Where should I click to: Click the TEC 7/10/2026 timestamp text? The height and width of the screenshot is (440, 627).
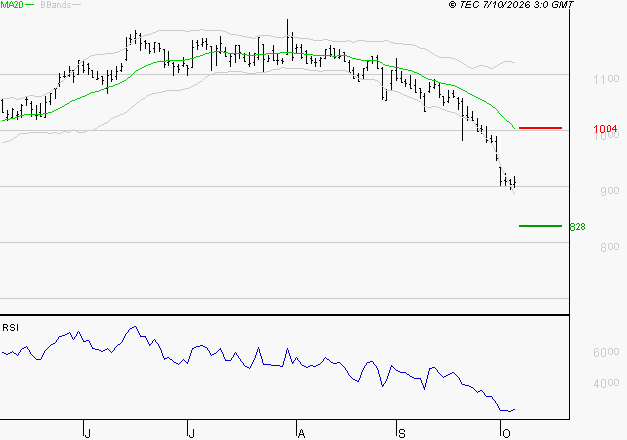511,5
